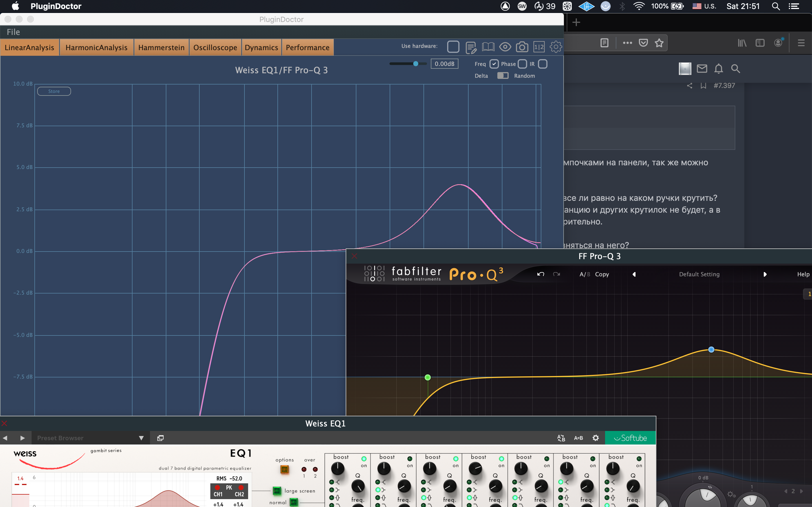Switch to the HarmonicAnalysis tab
812x507 pixels.
point(97,47)
